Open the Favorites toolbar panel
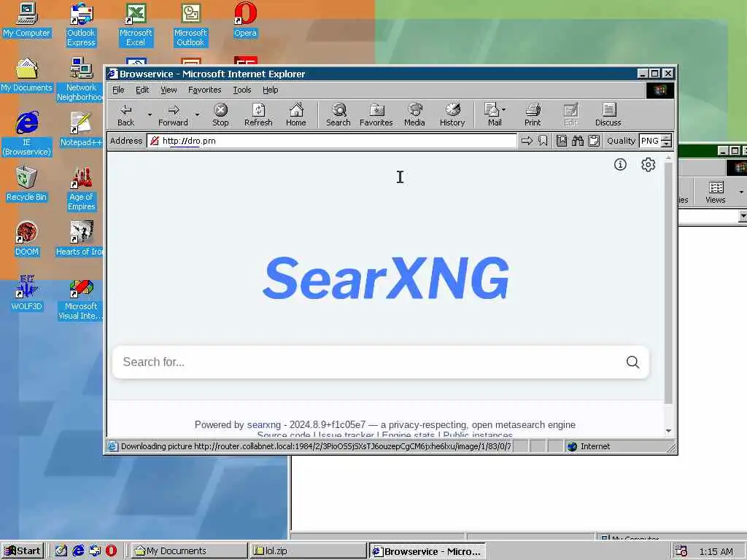 point(376,114)
